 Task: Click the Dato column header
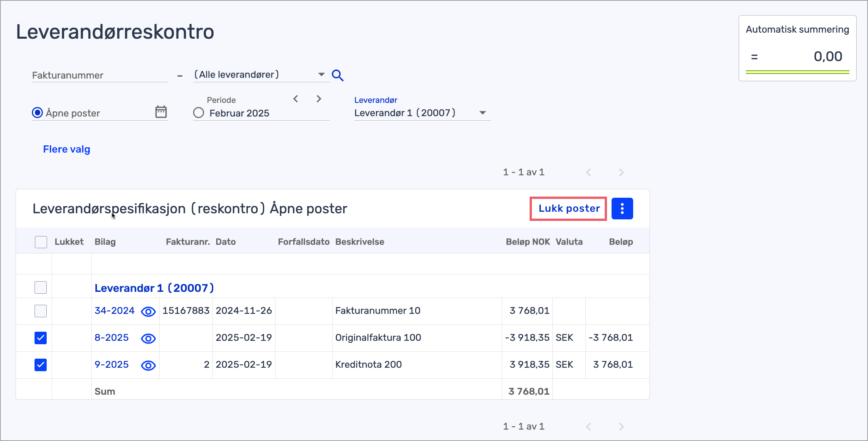click(226, 242)
